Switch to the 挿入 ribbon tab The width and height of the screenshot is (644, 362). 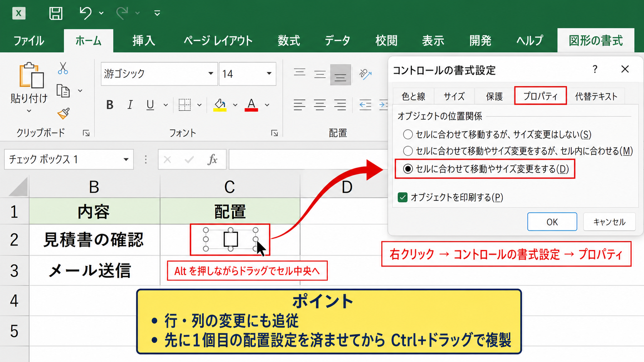(144, 40)
